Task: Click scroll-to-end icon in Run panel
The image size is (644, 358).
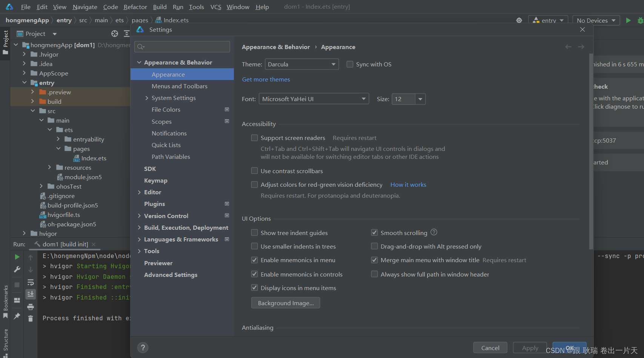Action: (31, 294)
